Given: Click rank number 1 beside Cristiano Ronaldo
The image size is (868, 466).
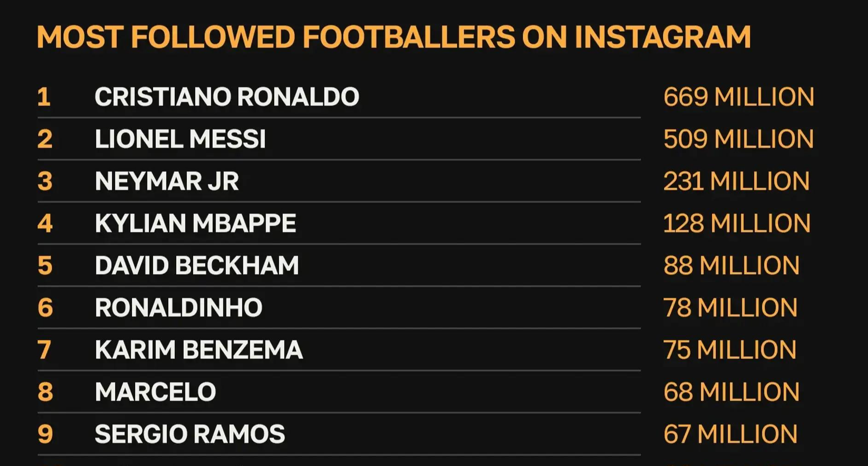Looking at the screenshot, I should (44, 97).
